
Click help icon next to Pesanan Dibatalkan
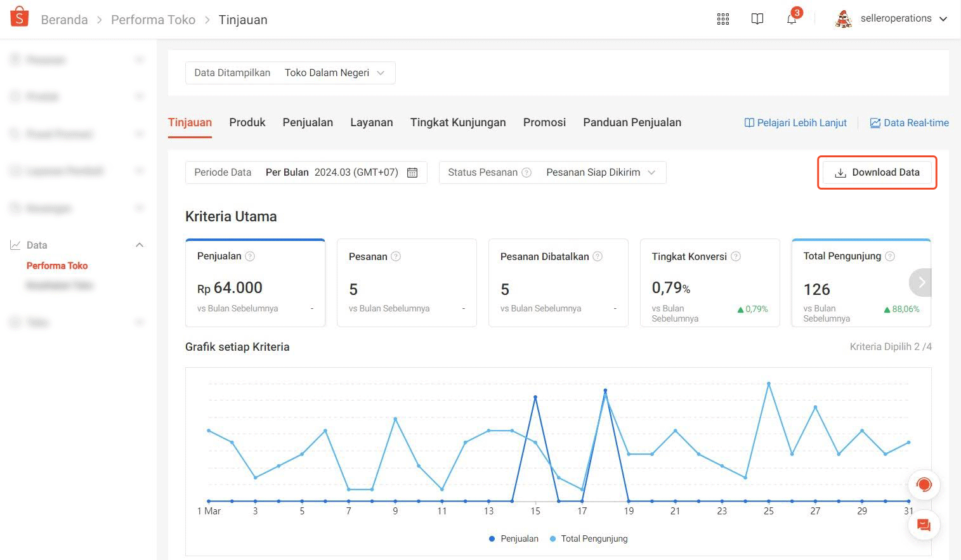click(598, 256)
